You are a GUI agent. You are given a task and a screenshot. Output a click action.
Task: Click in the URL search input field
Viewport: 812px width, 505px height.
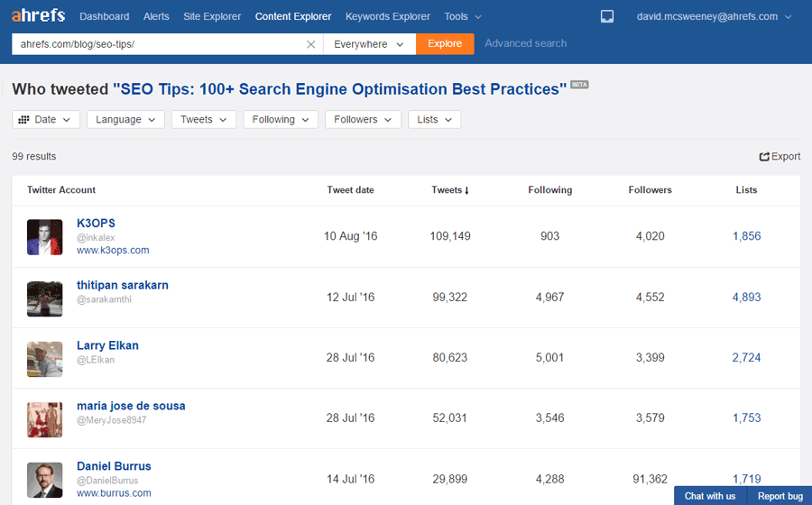click(x=158, y=44)
